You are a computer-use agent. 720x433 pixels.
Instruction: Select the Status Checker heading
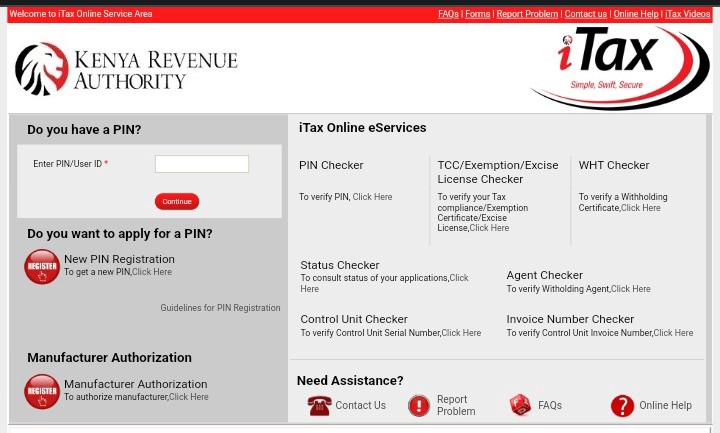click(x=340, y=265)
